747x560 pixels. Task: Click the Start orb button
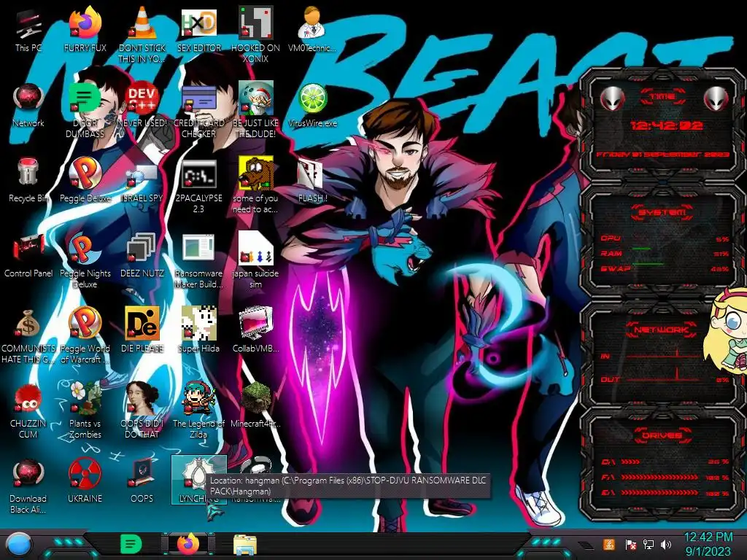tap(19, 544)
